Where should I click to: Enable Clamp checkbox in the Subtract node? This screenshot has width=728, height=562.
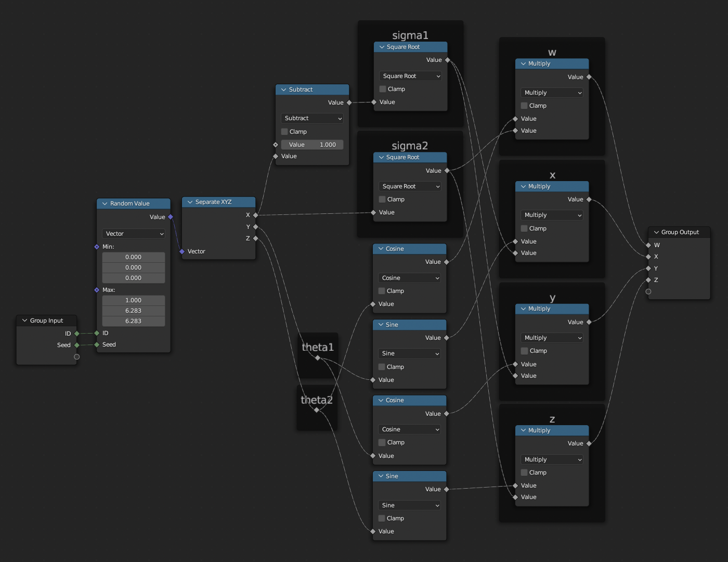(284, 132)
